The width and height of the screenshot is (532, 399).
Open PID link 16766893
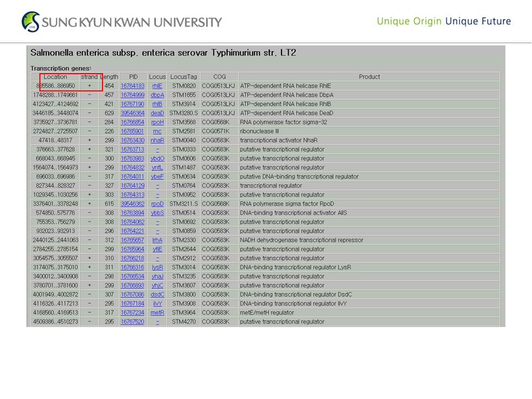tap(132, 286)
